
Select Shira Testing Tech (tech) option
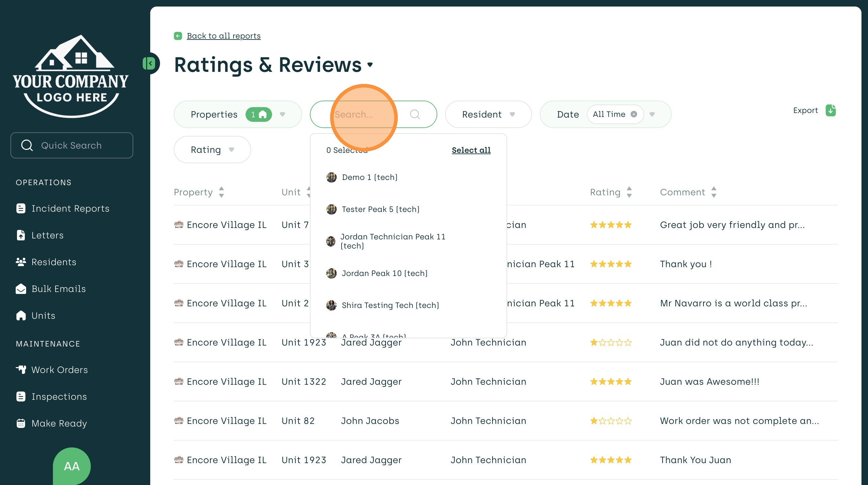coord(390,305)
